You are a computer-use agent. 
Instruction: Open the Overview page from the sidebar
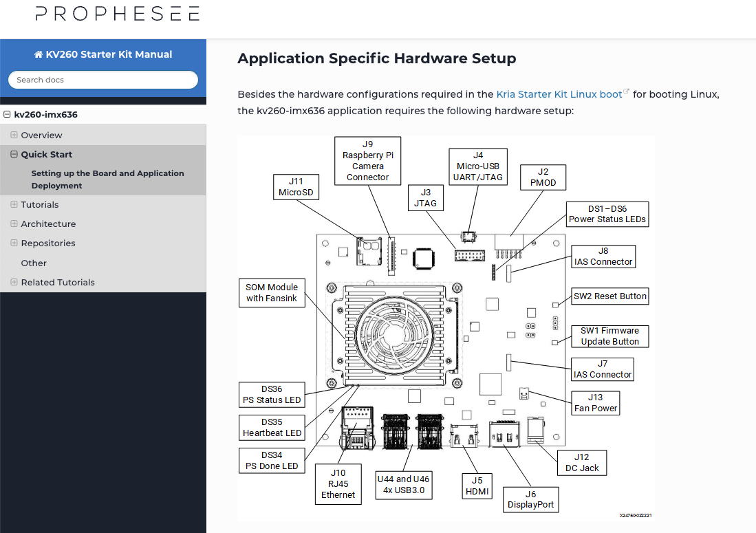tap(41, 135)
